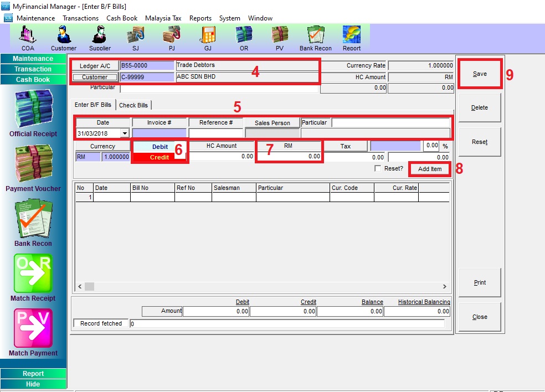Click the Invoice # input field

pyautogui.click(x=160, y=133)
